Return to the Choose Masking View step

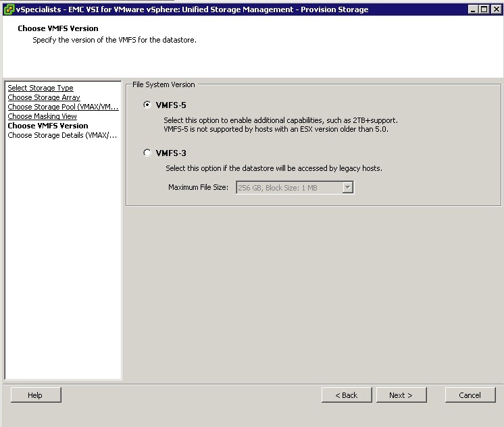[42, 116]
